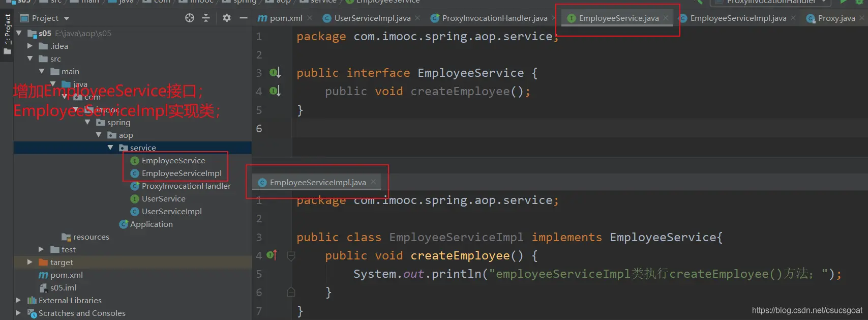Viewport: 868px width, 320px height.
Task: Open Project panel settings gear
Action: [x=227, y=18]
